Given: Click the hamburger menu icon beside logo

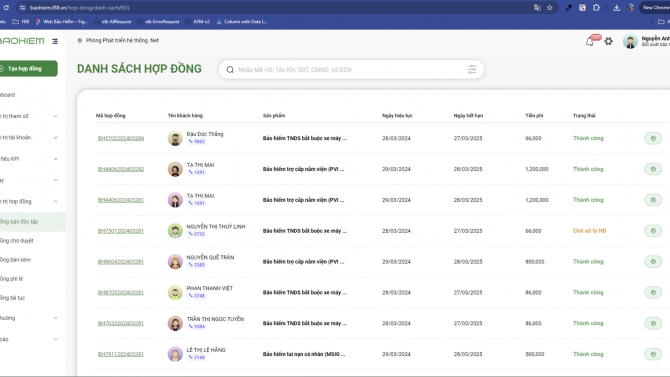Looking at the screenshot, I should 55,41.
